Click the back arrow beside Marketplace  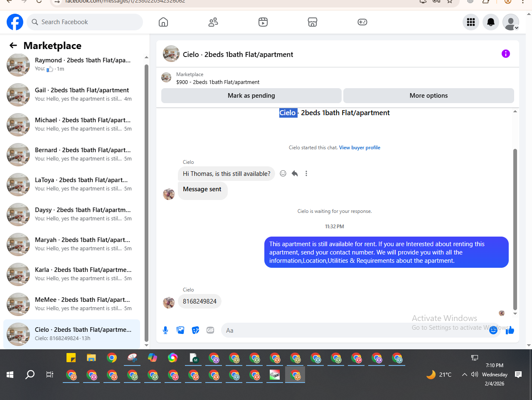[x=13, y=45]
